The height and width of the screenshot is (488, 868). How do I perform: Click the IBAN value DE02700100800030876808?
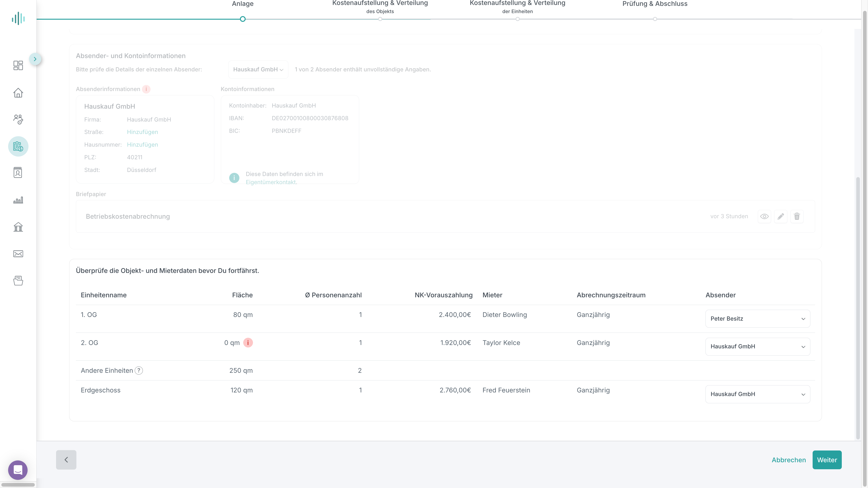310,118
